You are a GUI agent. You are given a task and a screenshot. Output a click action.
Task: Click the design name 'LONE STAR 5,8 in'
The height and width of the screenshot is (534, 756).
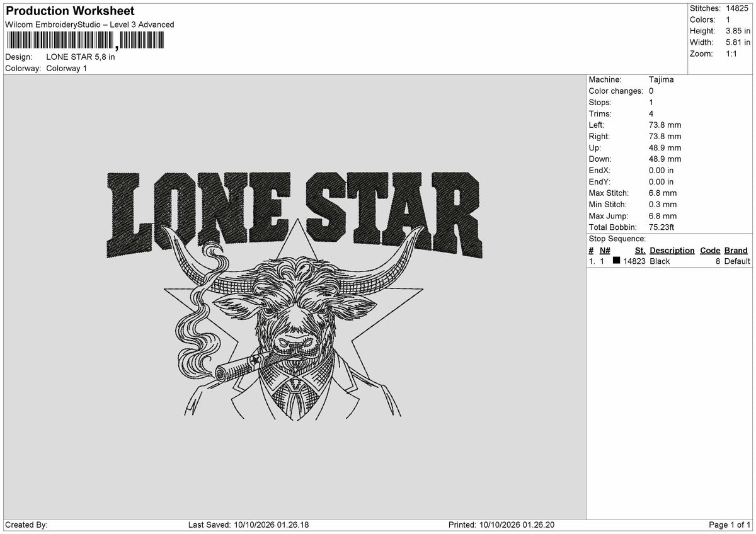point(81,57)
